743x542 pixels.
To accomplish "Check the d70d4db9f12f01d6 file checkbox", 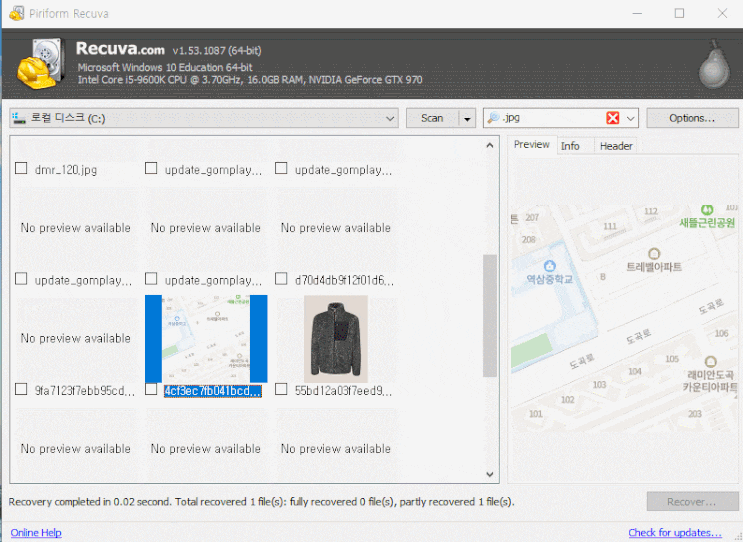I will coord(281,279).
